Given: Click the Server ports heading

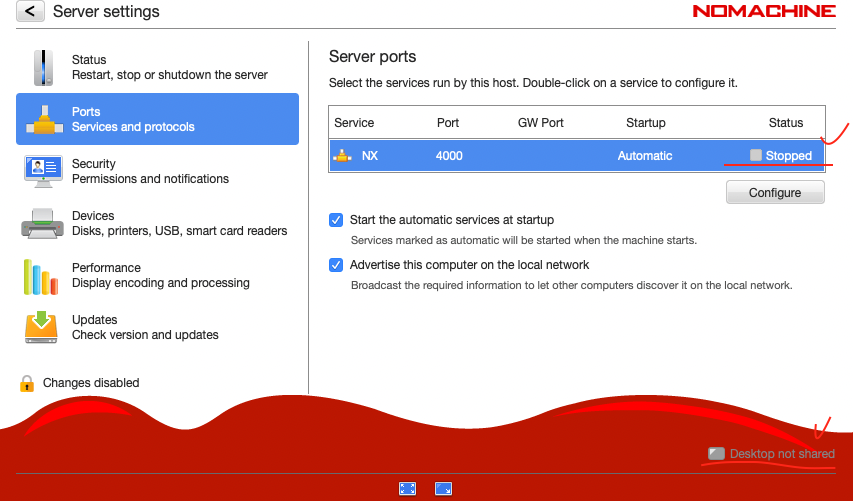Looking at the screenshot, I should 373,57.
